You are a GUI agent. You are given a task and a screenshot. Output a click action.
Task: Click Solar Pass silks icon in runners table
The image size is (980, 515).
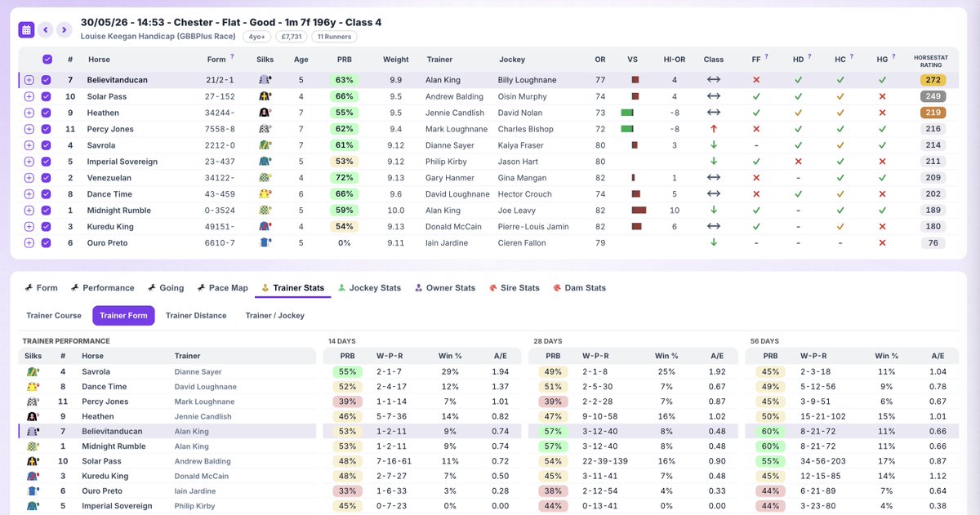265,96
